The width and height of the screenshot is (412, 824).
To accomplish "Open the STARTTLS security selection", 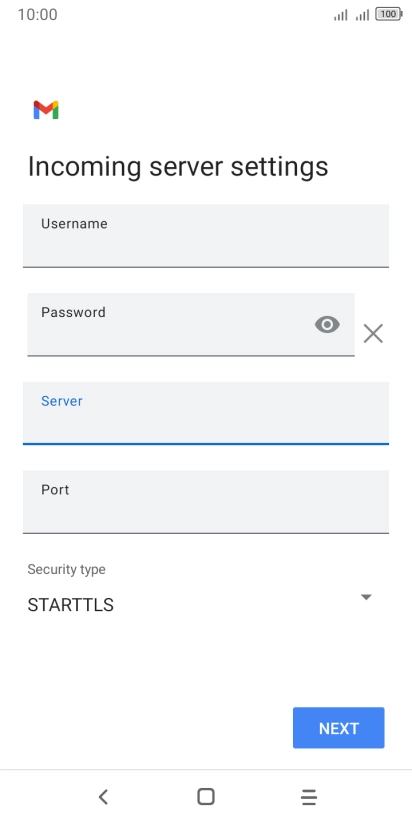I will 70,605.
